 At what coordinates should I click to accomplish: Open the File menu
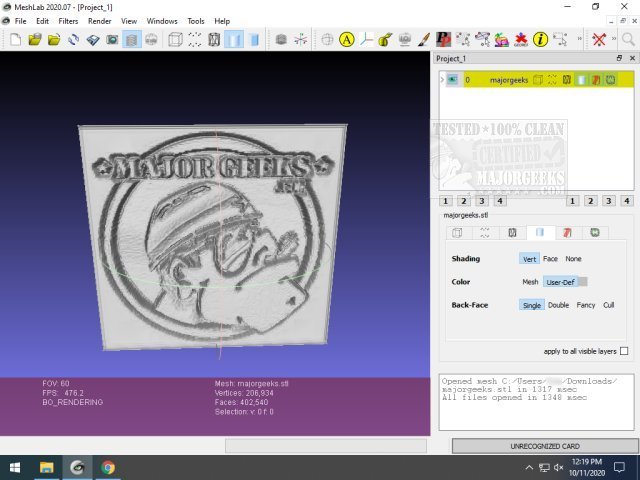coord(20,21)
